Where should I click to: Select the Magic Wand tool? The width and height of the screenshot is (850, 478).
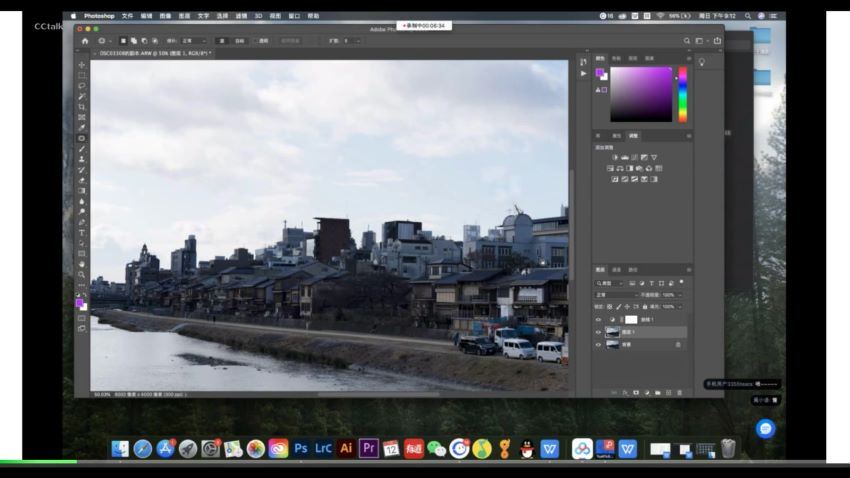(82, 96)
